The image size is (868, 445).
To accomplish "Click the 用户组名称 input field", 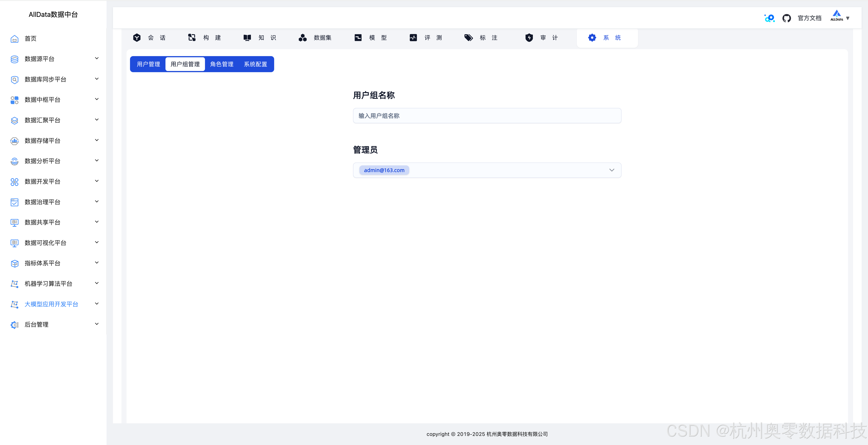I will pos(487,116).
